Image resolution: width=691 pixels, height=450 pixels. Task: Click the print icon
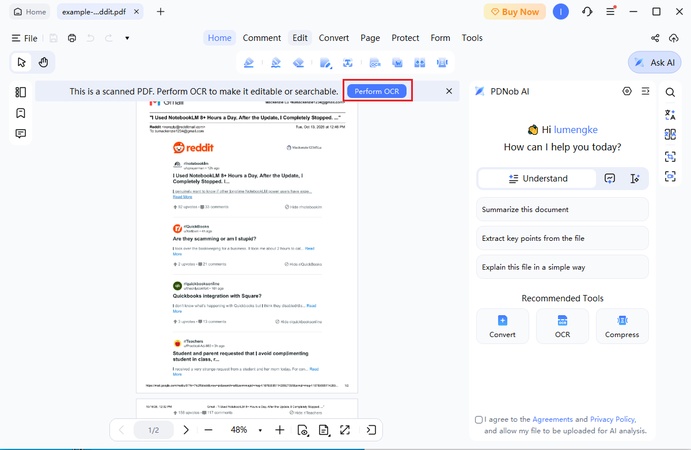[x=72, y=38]
